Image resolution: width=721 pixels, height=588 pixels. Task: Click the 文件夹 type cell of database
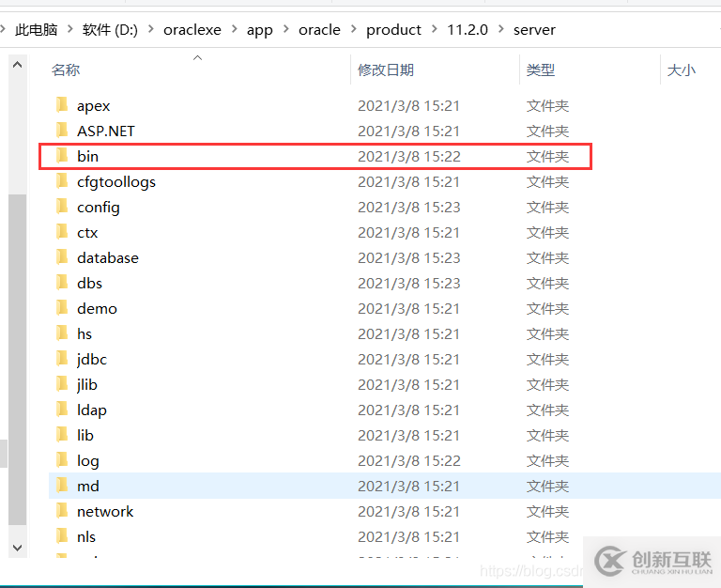click(547, 257)
